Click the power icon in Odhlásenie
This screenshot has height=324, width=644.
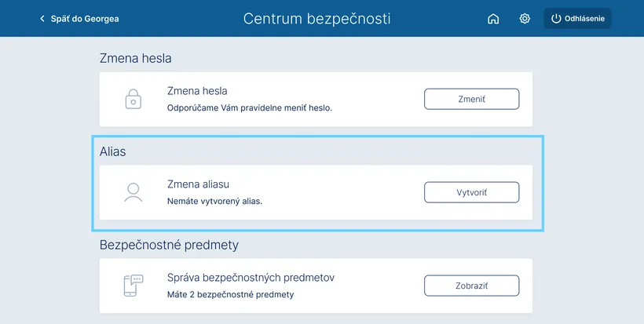click(556, 18)
